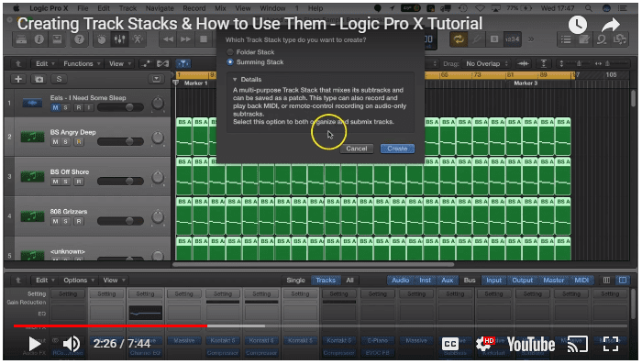Select the mixer Tracks view tab
This screenshot has width=642, height=364.
coord(326,280)
